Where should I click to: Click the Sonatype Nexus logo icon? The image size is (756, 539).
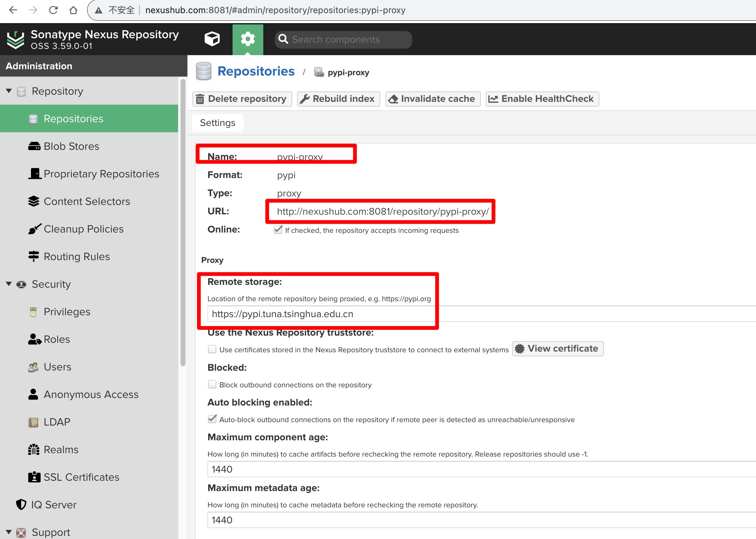16,39
